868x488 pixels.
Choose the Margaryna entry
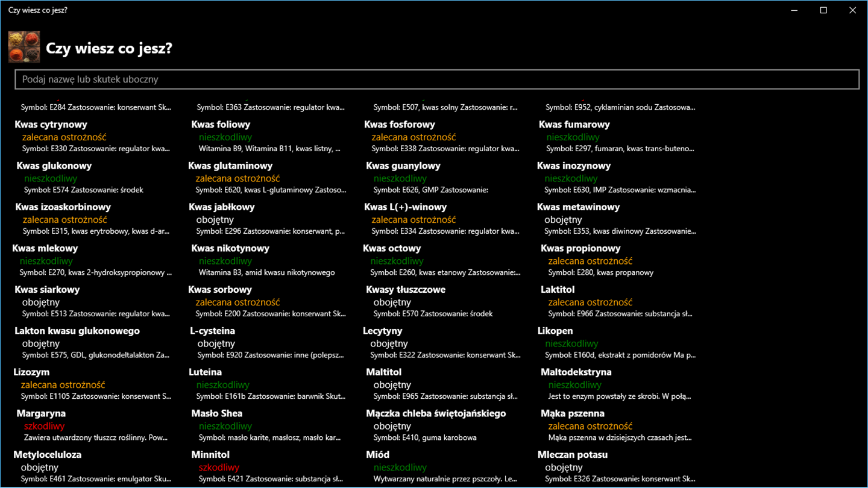tap(94, 425)
